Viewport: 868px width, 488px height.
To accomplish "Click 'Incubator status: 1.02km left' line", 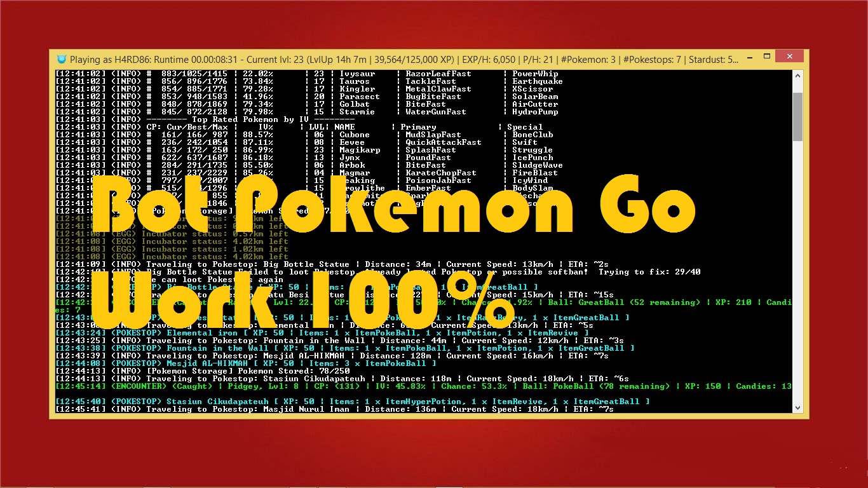I will click(172, 249).
